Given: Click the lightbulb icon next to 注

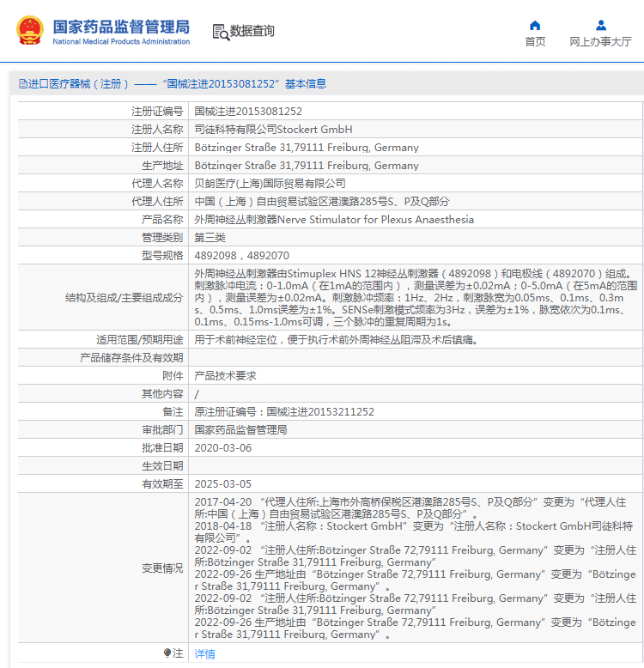Looking at the screenshot, I should click(x=167, y=653).
